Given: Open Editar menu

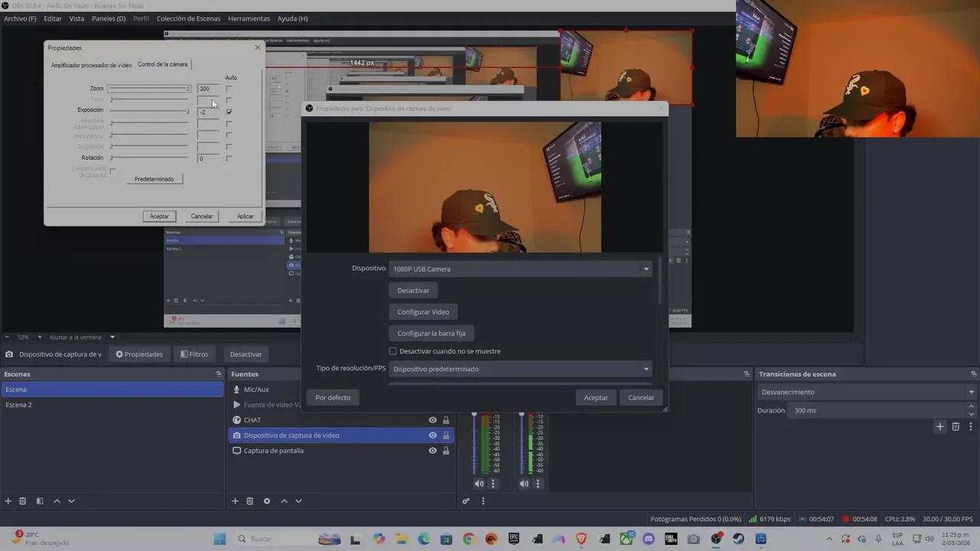Looking at the screenshot, I should coord(53,18).
